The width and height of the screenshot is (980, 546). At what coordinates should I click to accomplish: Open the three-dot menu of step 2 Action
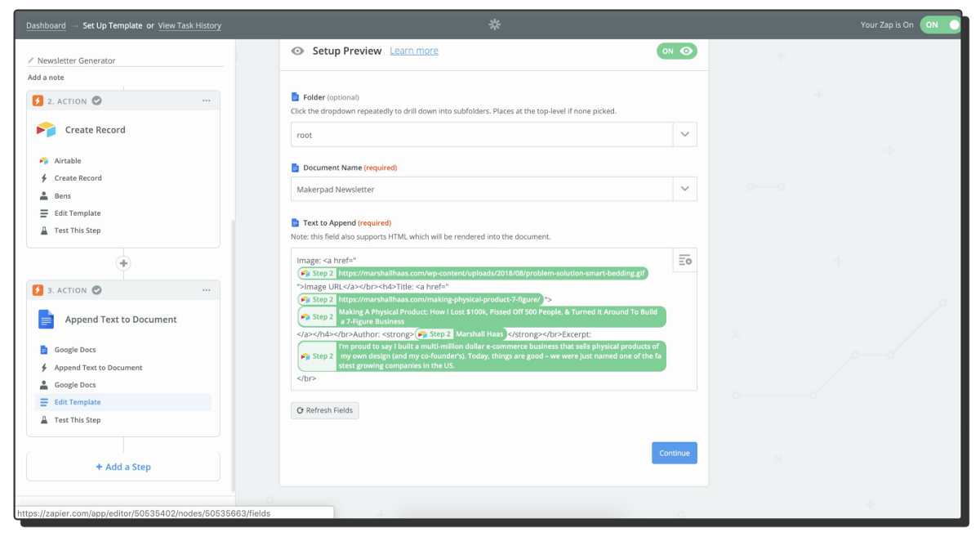tap(207, 101)
